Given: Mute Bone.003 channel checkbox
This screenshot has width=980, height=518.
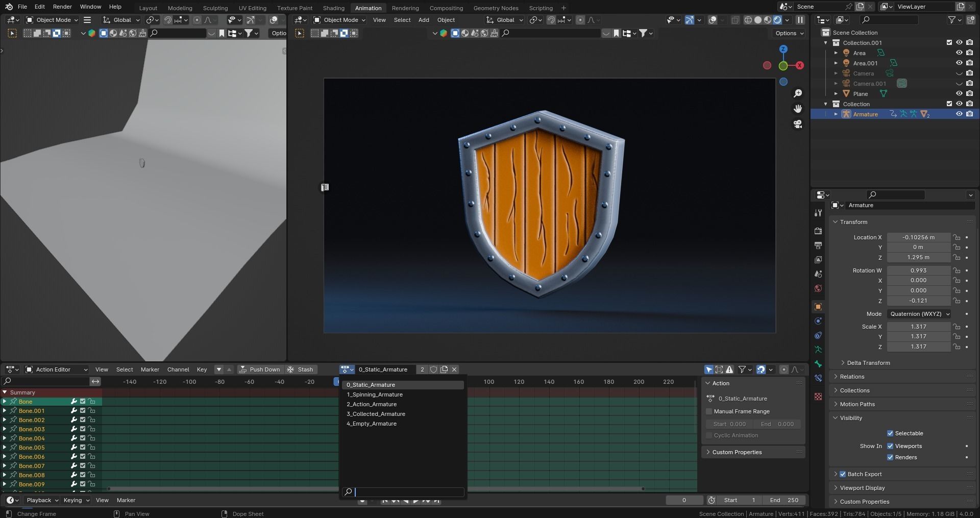Looking at the screenshot, I should [83, 429].
